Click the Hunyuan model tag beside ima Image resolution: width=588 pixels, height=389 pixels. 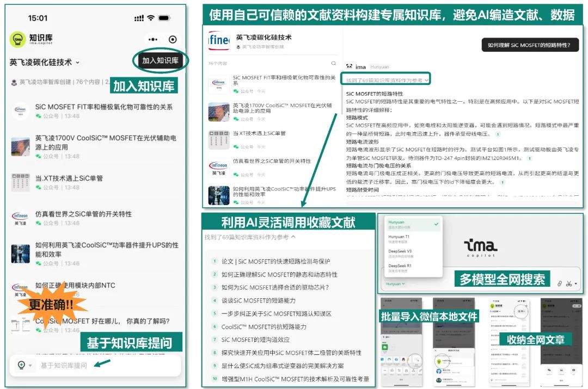(379, 67)
